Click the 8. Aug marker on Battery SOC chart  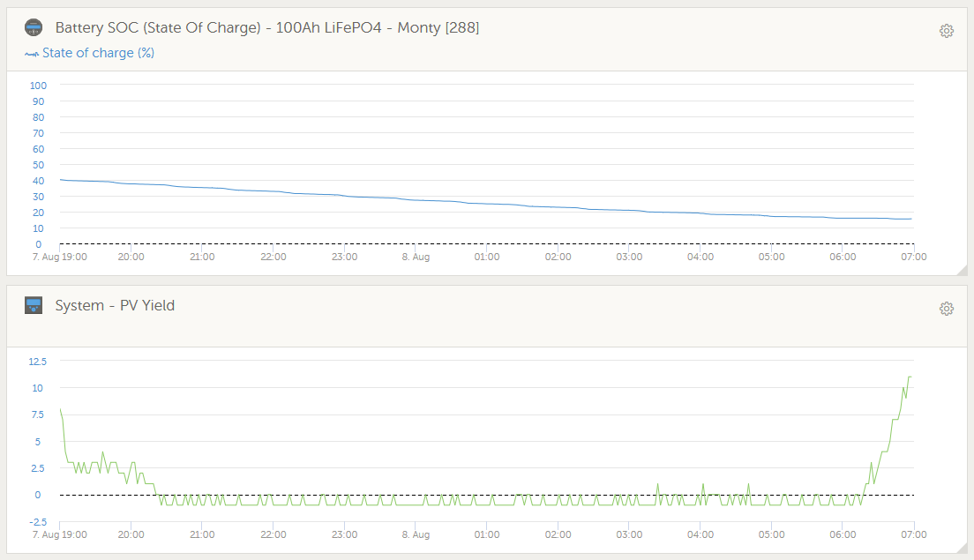click(416, 257)
